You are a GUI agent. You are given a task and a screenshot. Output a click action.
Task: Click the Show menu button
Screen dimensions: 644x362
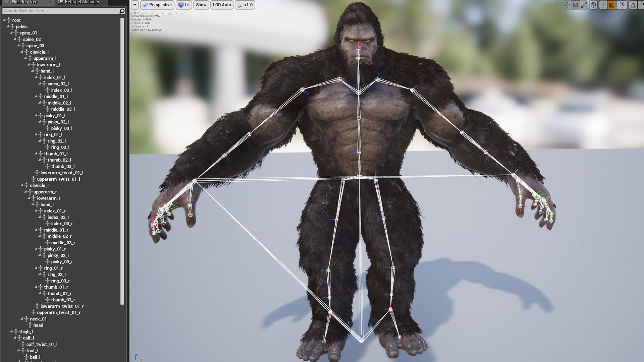pyautogui.click(x=201, y=5)
